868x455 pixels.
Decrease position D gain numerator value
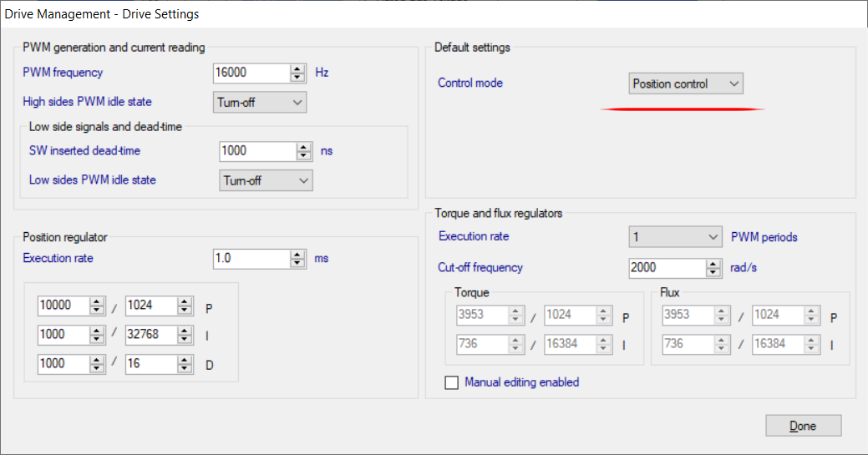pyautogui.click(x=96, y=368)
